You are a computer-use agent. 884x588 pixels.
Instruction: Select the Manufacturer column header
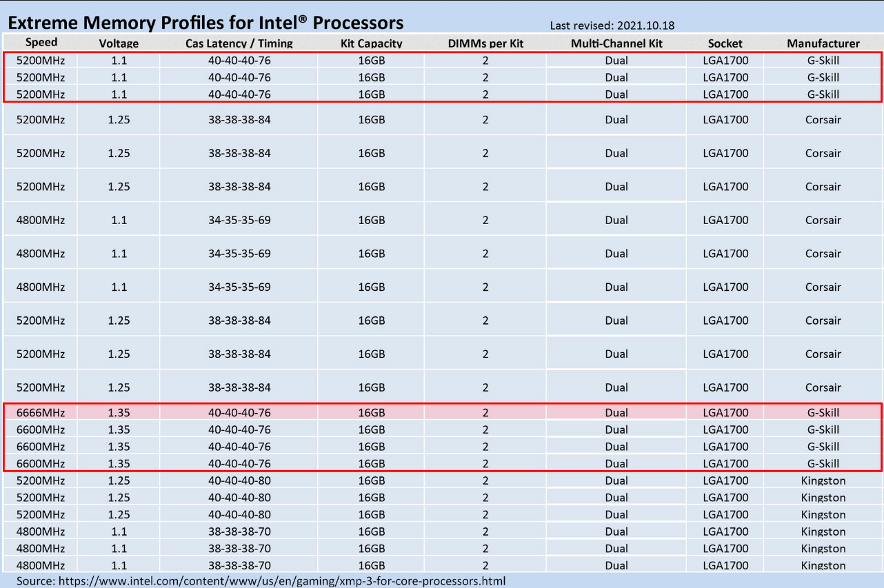[823, 43]
